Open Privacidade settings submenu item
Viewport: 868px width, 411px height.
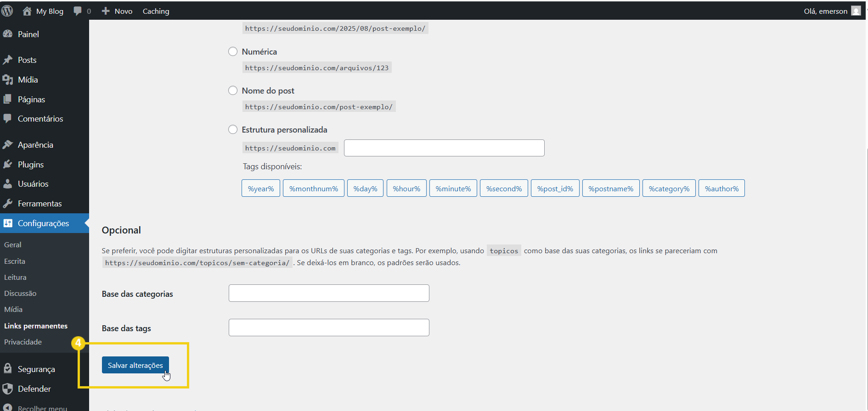coord(23,342)
